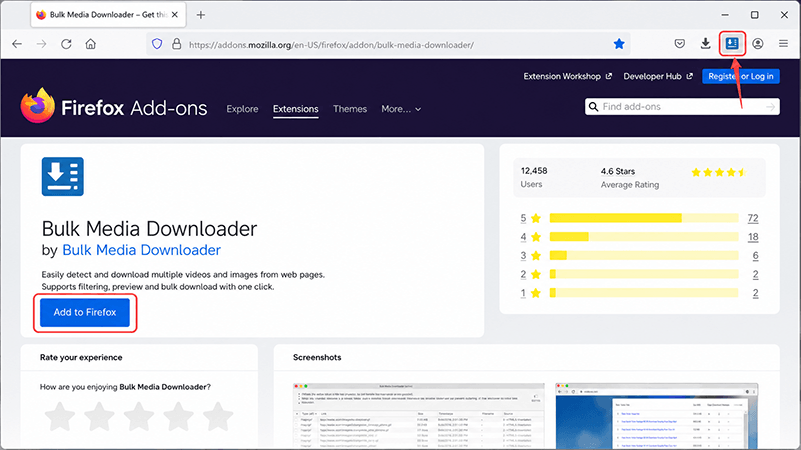Click the address bar URL
Screen dimensions: 801x450
click(331, 45)
